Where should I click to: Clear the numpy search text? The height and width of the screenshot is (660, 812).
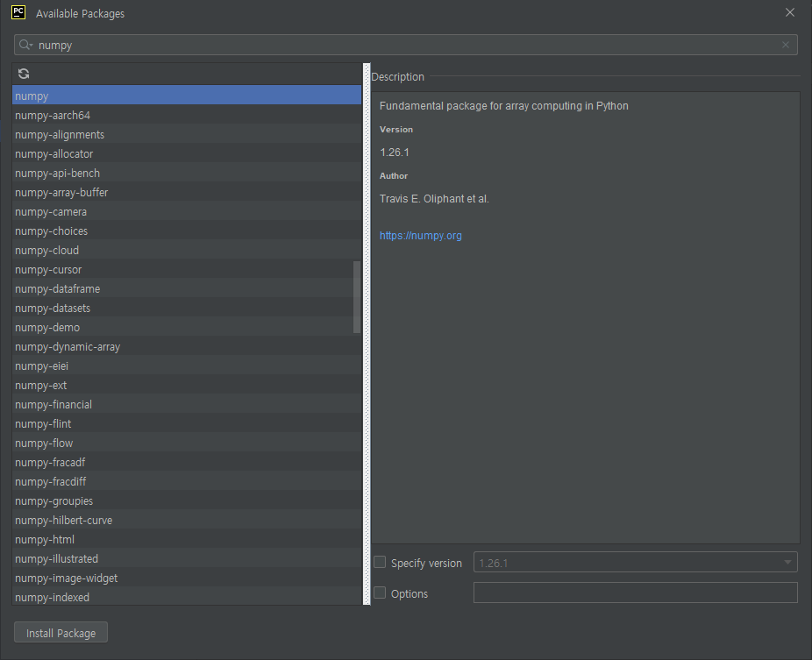coord(786,45)
